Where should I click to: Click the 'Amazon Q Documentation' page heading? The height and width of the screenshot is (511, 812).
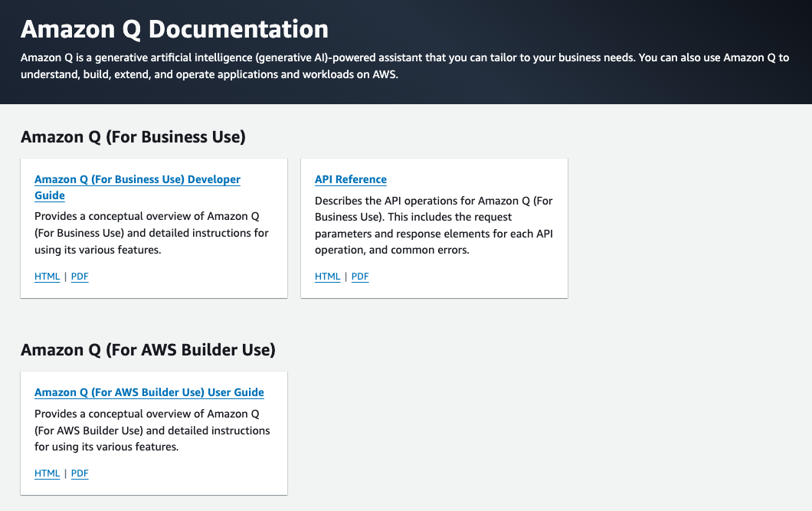coord(175,29)
